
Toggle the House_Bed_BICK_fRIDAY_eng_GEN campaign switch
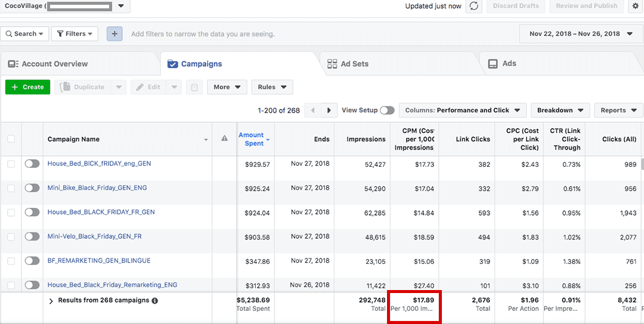[32, 164]
